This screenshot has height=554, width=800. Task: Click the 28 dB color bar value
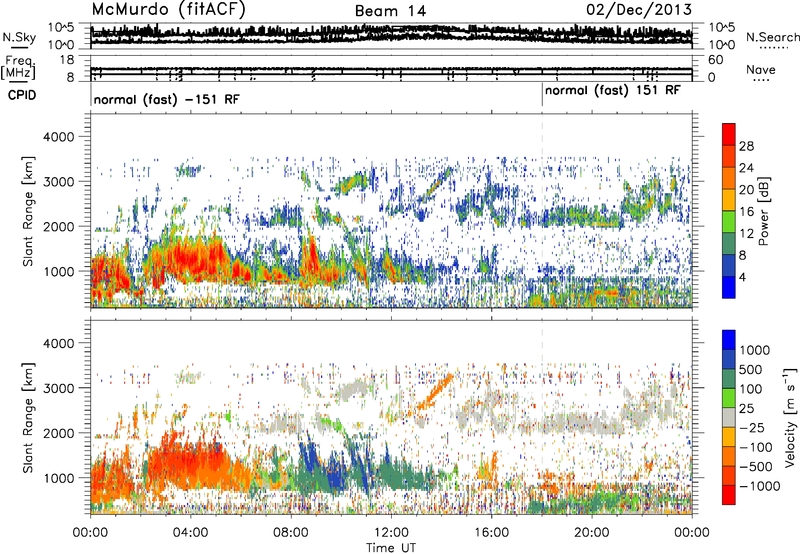pos(746,146)
